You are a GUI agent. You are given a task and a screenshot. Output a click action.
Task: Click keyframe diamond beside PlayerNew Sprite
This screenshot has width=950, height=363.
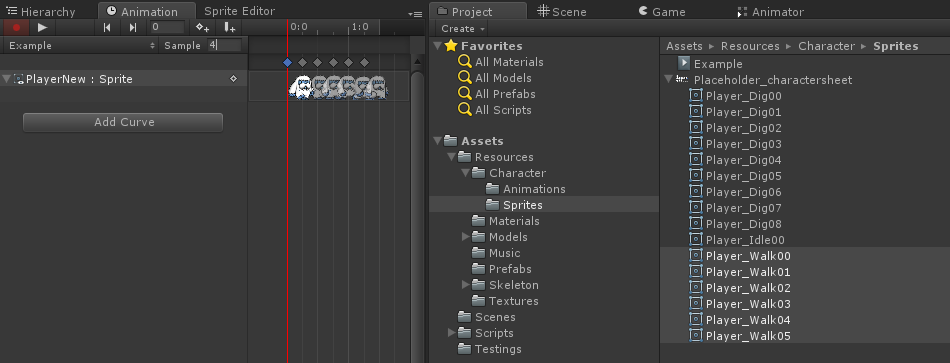[x=233, y=79]
